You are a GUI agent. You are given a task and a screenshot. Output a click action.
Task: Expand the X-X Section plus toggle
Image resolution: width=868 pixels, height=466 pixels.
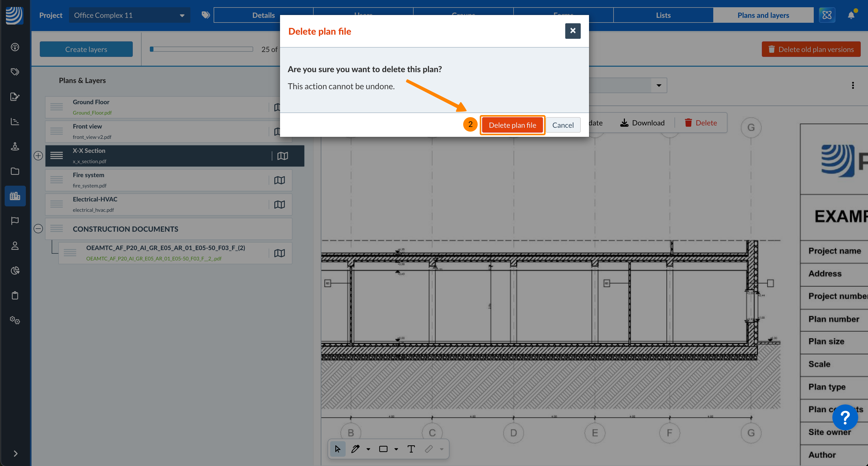click(38, 156)
